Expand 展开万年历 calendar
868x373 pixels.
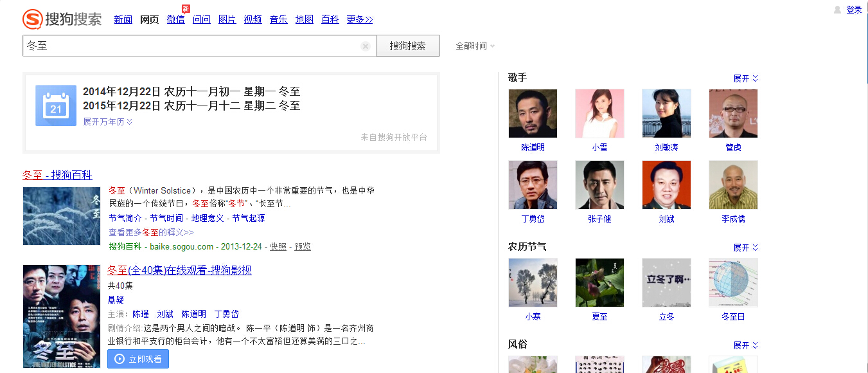click(108, 122)
